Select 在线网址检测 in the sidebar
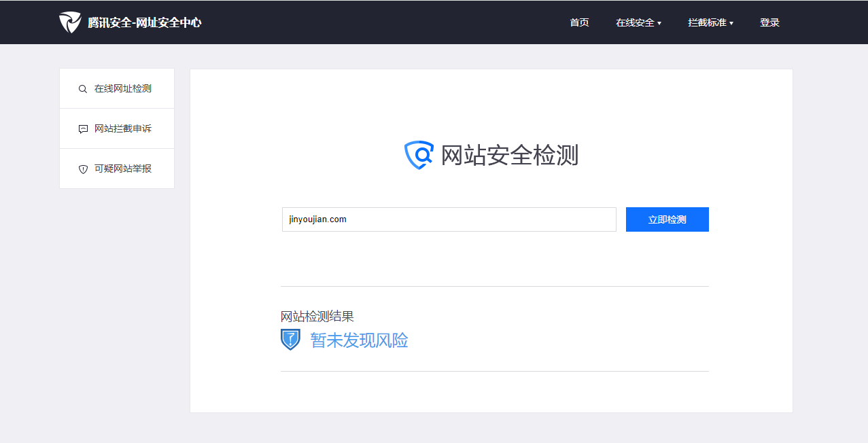This screenshot has height=443, width=868. coord(117,88)
